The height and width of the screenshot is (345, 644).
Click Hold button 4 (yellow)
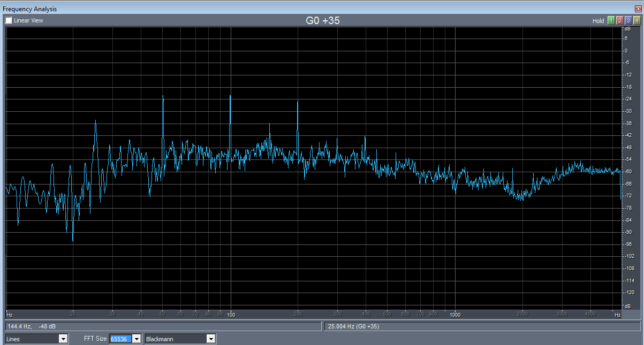[637, 21]
